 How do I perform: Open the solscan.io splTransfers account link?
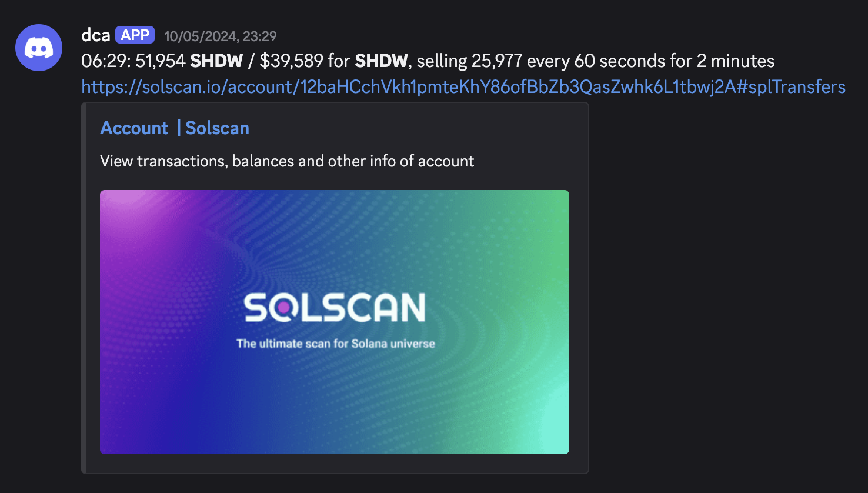pyautogui.click(x=463, y=86)
